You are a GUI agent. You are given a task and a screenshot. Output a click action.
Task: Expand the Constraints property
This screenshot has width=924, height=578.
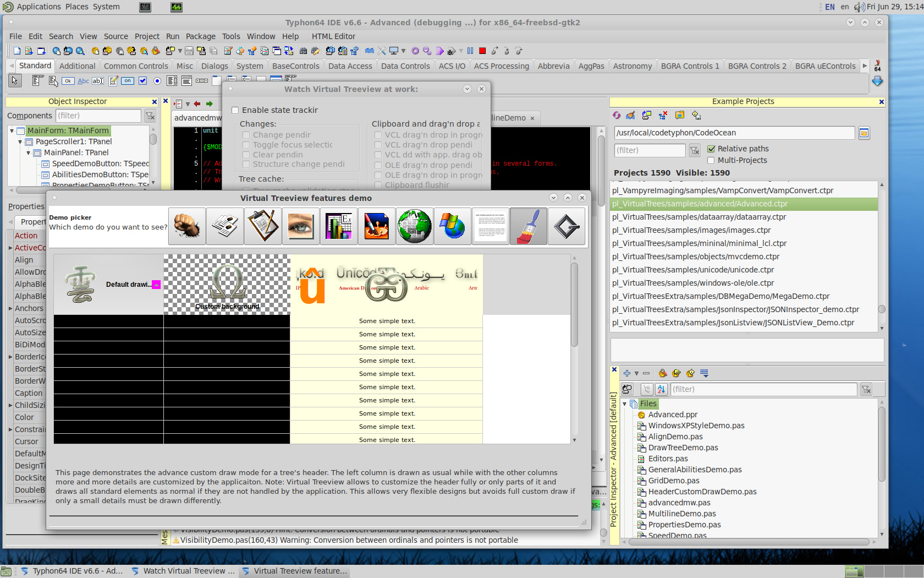point(10,429)
